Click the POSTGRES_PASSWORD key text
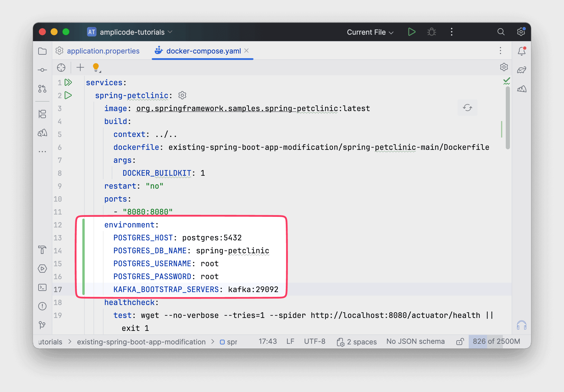 click(152, 277)
